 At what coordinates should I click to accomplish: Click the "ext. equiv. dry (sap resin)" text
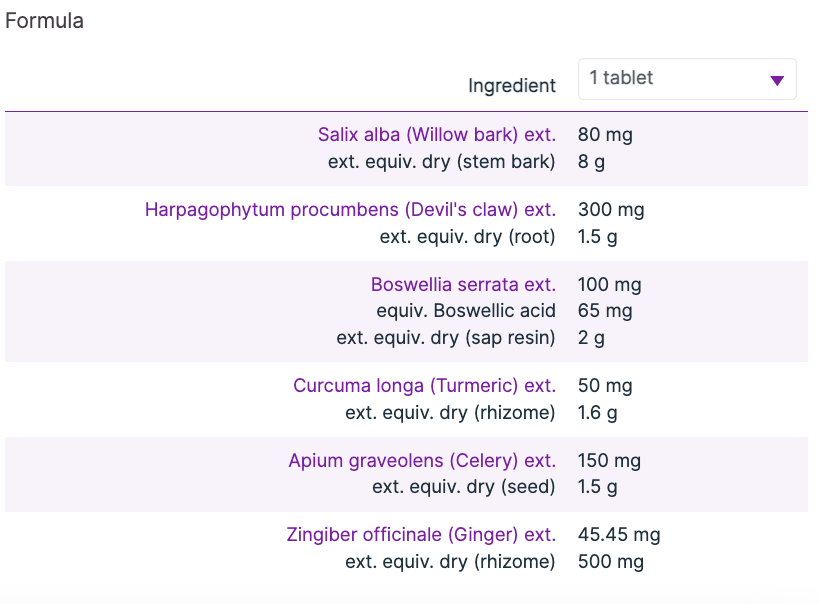446,337
